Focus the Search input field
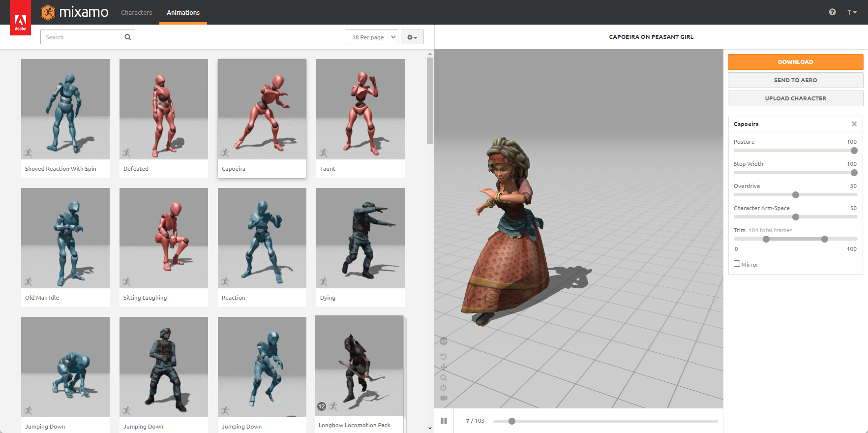The height and width of the screenshot is (433, 868). (88, 37)
